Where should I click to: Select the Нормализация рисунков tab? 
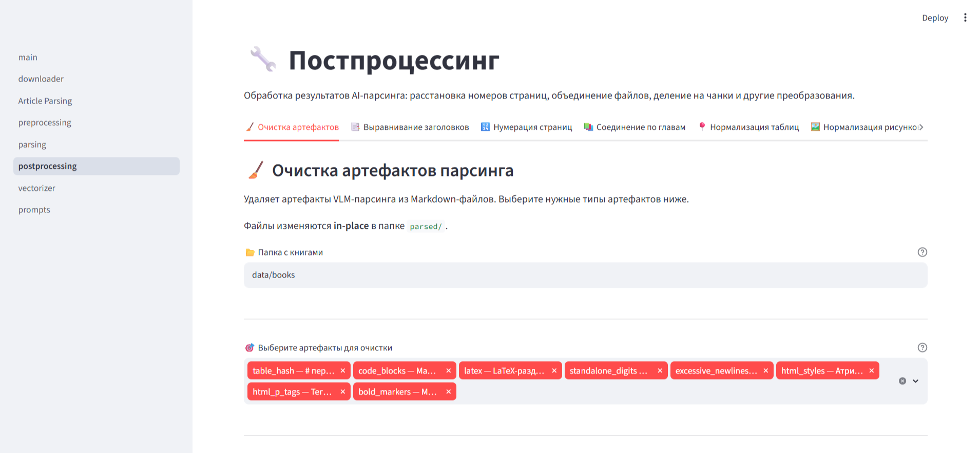point(864,127)
